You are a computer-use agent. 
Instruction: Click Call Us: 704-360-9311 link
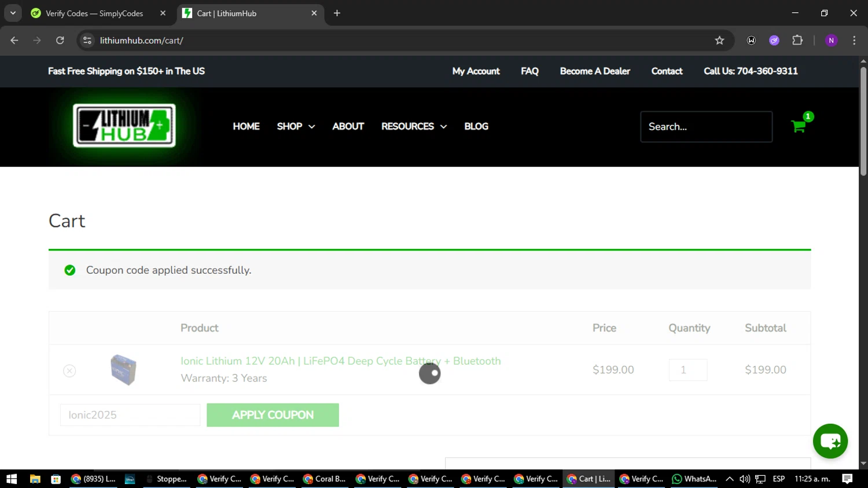point(751,71)
